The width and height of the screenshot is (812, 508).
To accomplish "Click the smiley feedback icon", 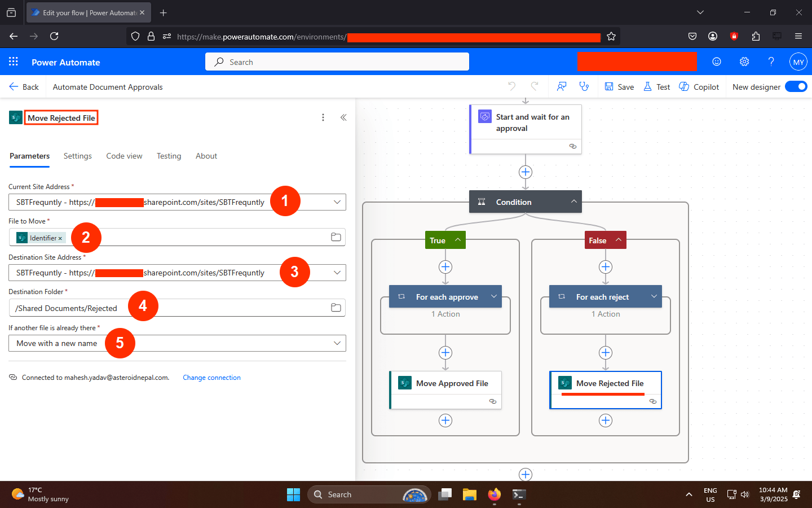I will [717, 62].
